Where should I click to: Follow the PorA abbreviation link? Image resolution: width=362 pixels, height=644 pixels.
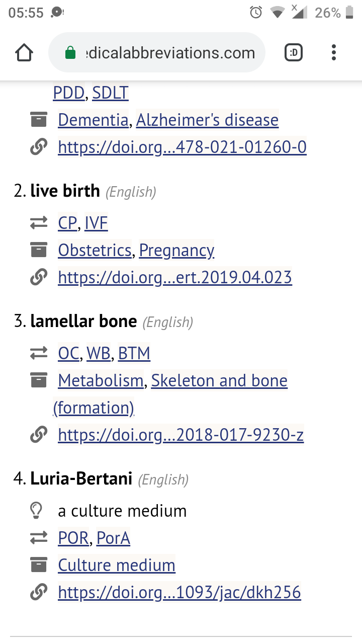[x=113, y=538]
